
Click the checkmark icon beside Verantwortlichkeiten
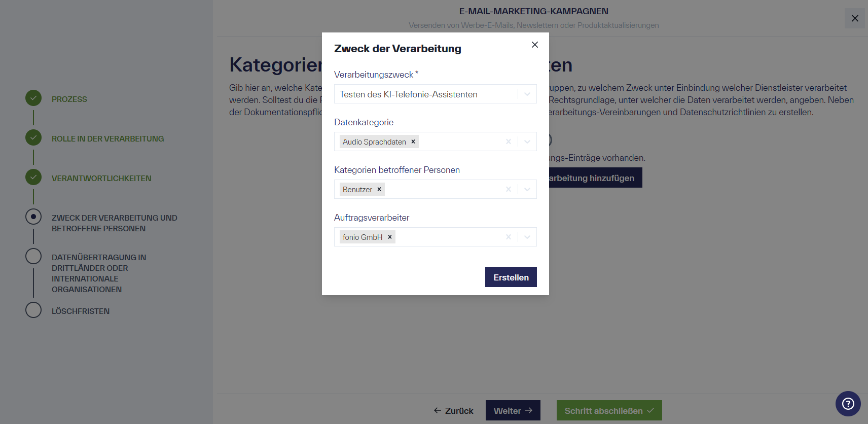click(x=33, y=178)
